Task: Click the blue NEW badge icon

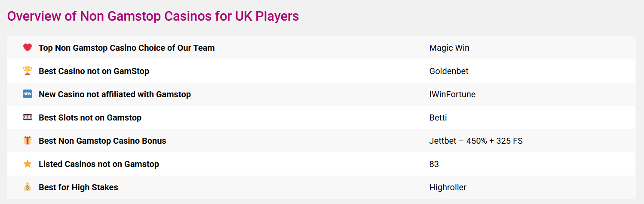Action: (28, 94)
